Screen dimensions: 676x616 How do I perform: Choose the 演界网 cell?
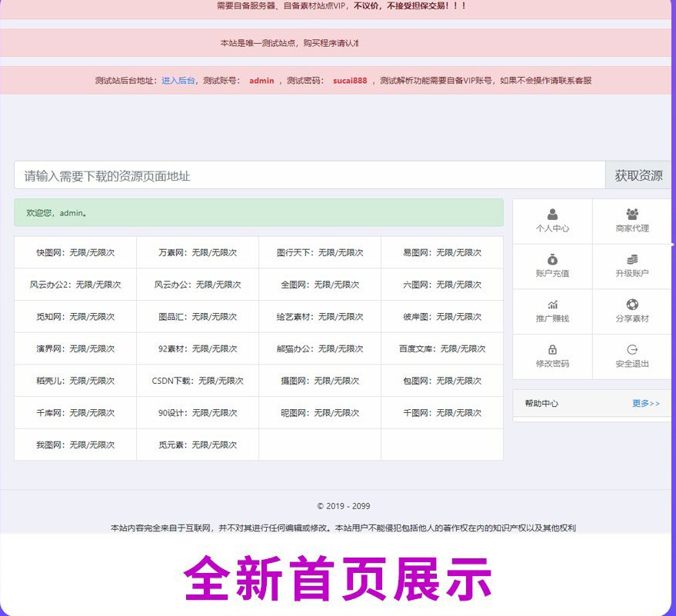(x=75, y=348)
